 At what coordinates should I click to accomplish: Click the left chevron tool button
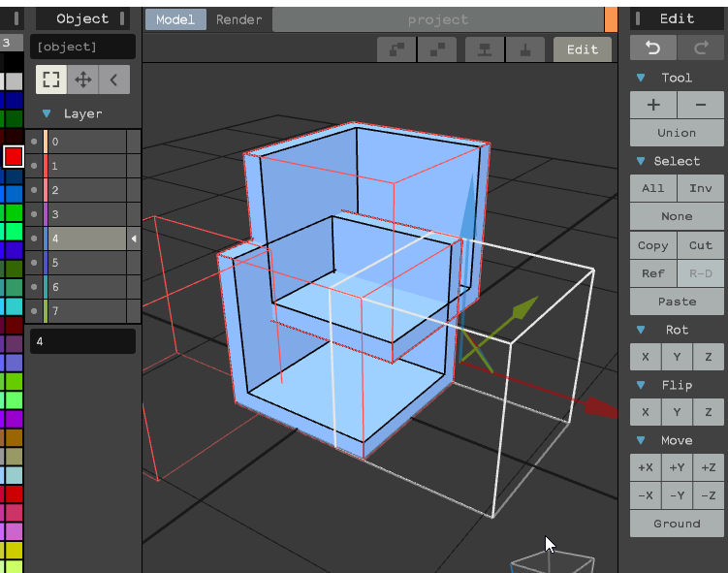(113, 80)
